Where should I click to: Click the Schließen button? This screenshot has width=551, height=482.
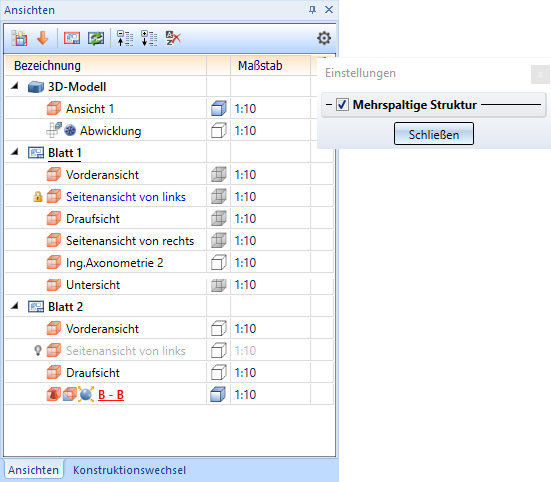434,134
